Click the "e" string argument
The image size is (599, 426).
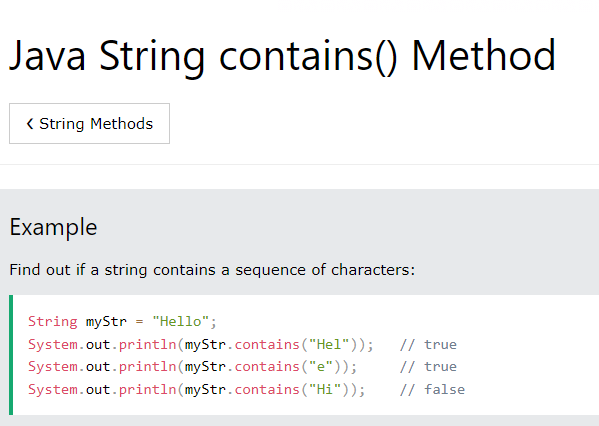tap(321, 367)
